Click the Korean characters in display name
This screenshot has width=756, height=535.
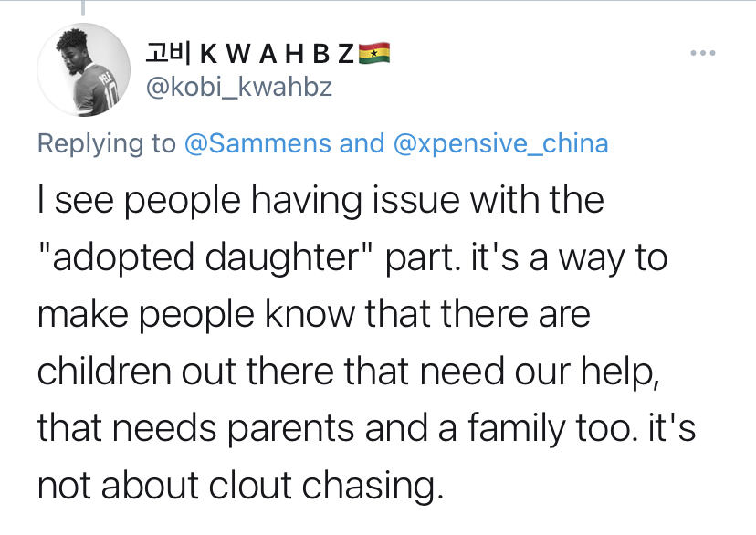[x=169, y=54]
